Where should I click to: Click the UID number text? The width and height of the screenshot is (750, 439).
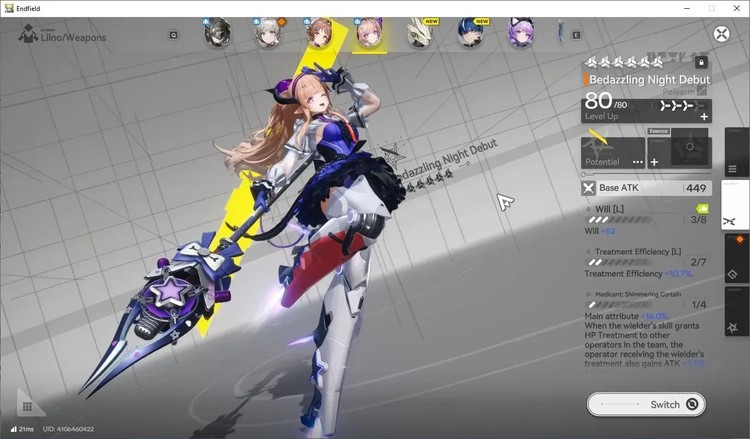(x=68, y=429)
